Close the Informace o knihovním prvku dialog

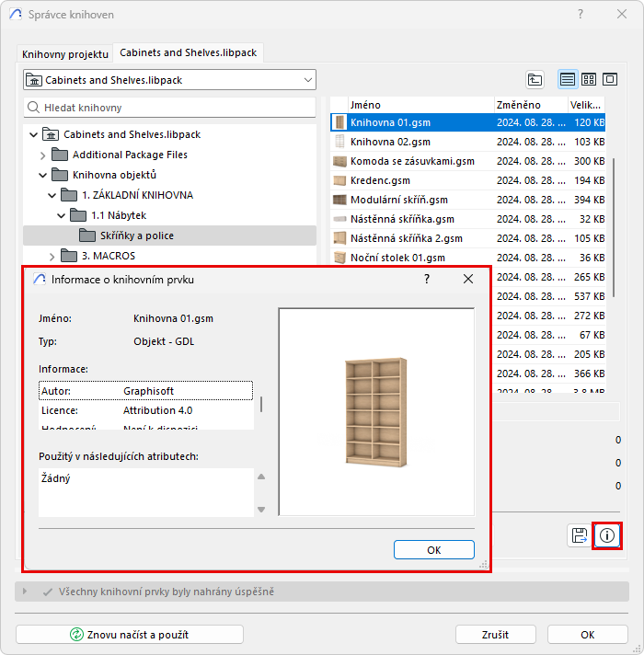(x=468, y=279)
